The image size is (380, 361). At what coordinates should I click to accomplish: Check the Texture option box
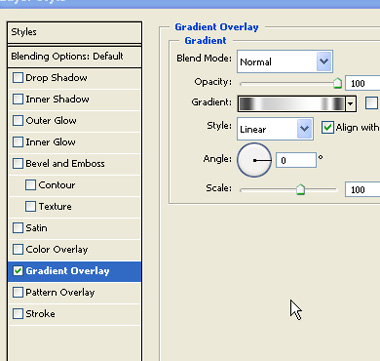click(x=30, y=206)
